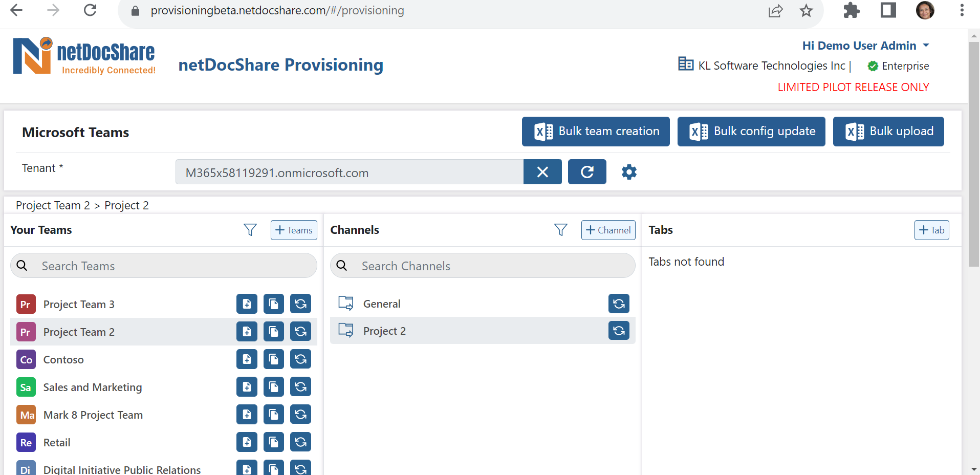Copy icon for Contoso team
The height and width of the screenshot is (475, 980).
click(274, 359)
